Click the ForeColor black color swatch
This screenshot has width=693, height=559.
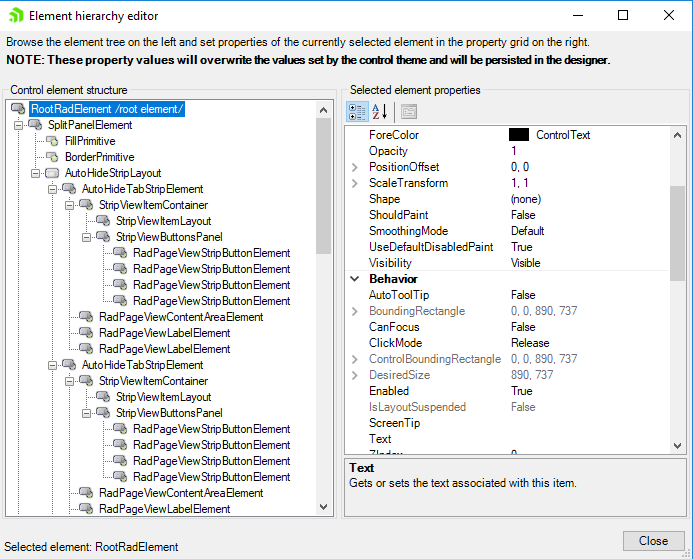pos(519,135)
